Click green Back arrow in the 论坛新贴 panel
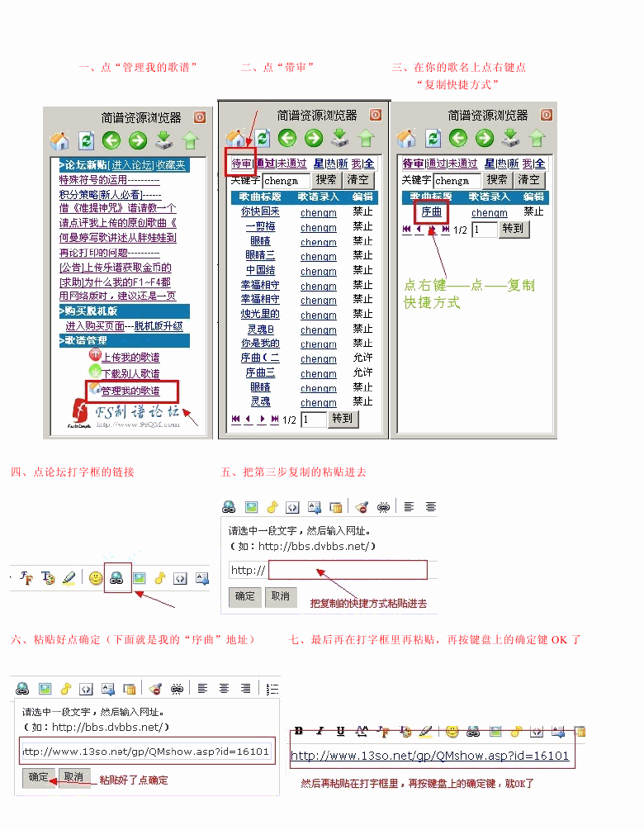The height and width of the screenshot is (830, 644). coord(111,140)
